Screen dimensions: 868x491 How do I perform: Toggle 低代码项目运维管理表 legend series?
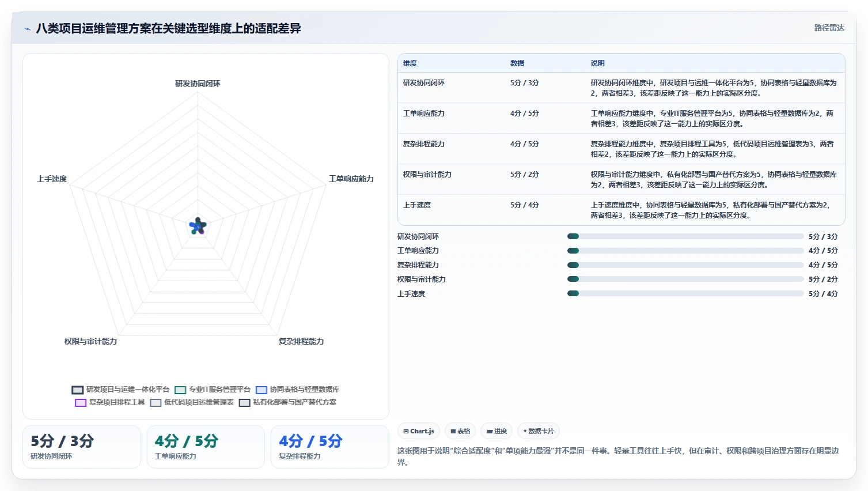(192, 402)
